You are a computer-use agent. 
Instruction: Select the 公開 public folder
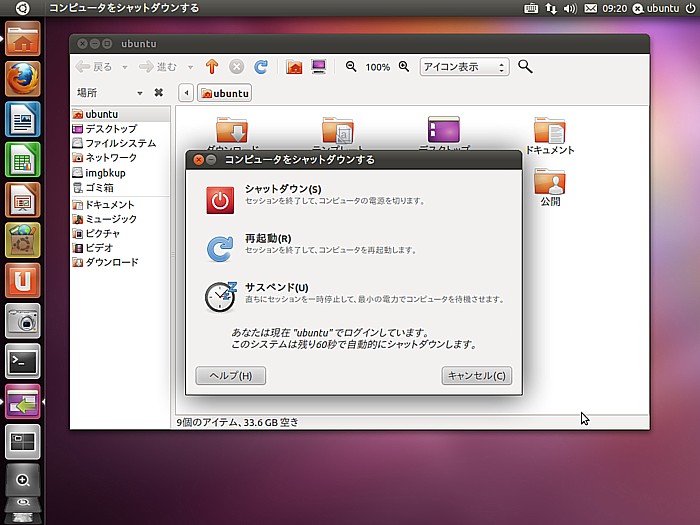[550, 187]
